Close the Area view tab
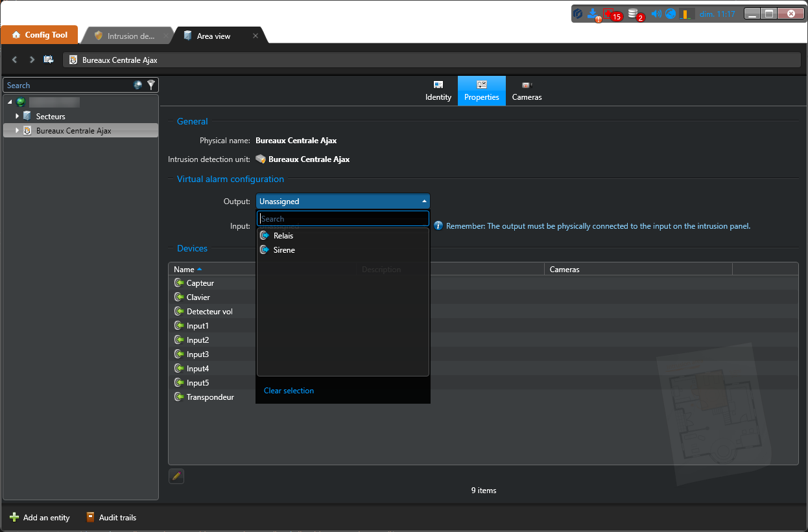 pyautogui.click(x=255, y=36)
